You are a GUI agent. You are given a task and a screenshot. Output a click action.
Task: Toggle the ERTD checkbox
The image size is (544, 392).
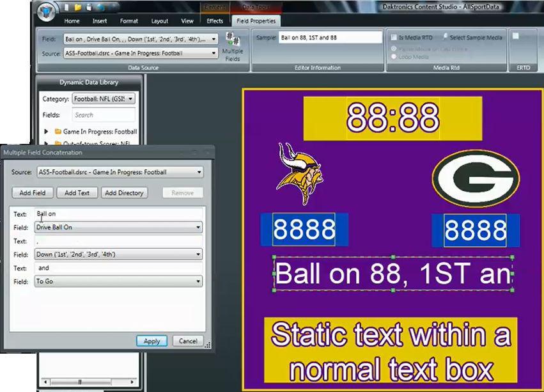point(515,36)
